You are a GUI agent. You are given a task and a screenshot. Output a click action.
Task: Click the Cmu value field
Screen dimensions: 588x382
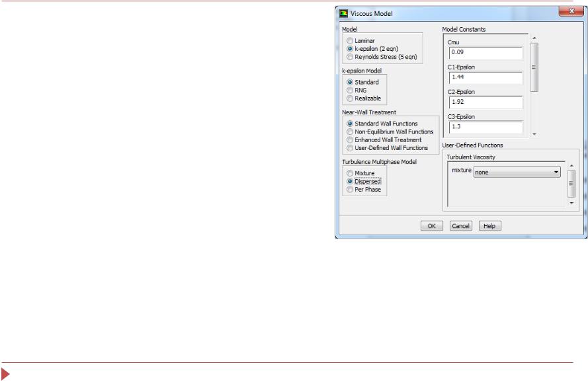click(x=485, y=52)
